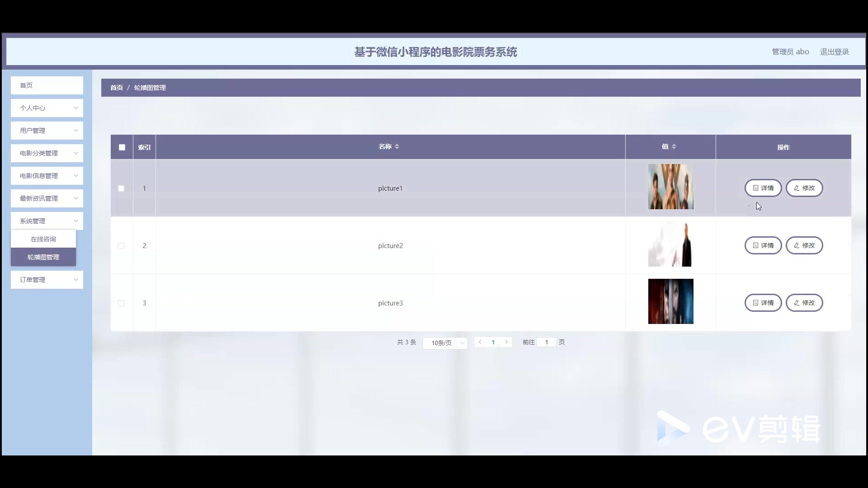Select 在线咨询 submenu item
The image size is (868, 488).
pyautogui.click(x=43, y=239)
